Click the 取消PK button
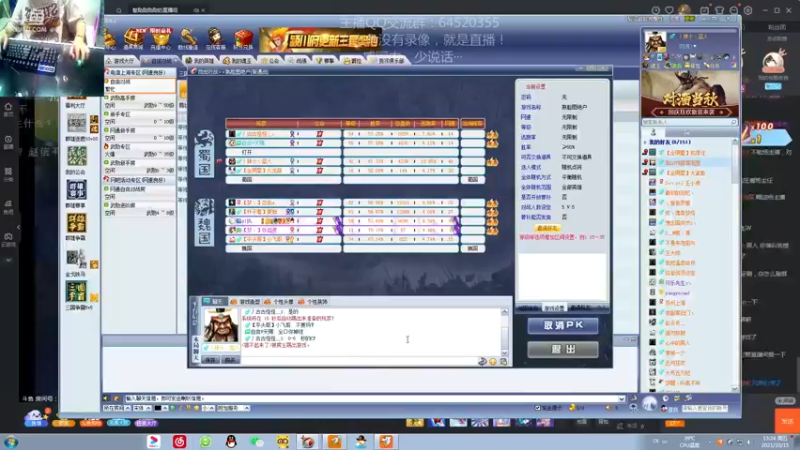 click(563, 326)
